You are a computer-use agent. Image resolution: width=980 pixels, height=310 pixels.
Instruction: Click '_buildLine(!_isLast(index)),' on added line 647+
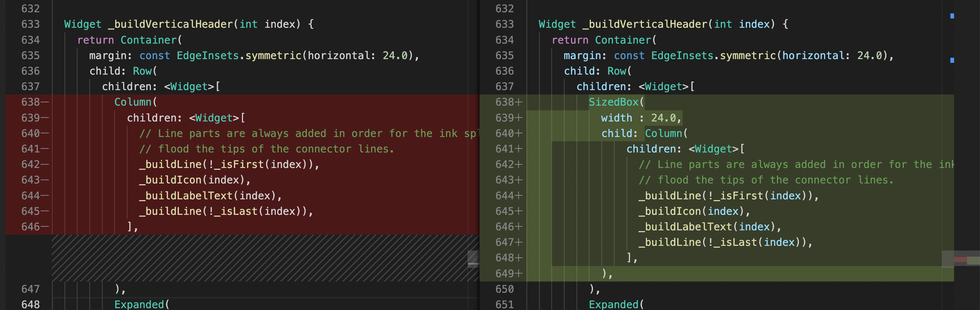(725, 242)
